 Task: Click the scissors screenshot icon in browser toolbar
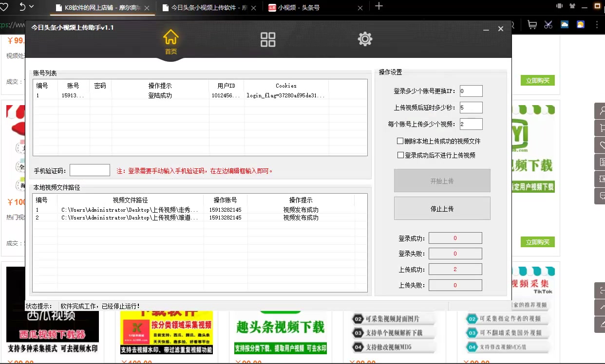coord(548,24)
